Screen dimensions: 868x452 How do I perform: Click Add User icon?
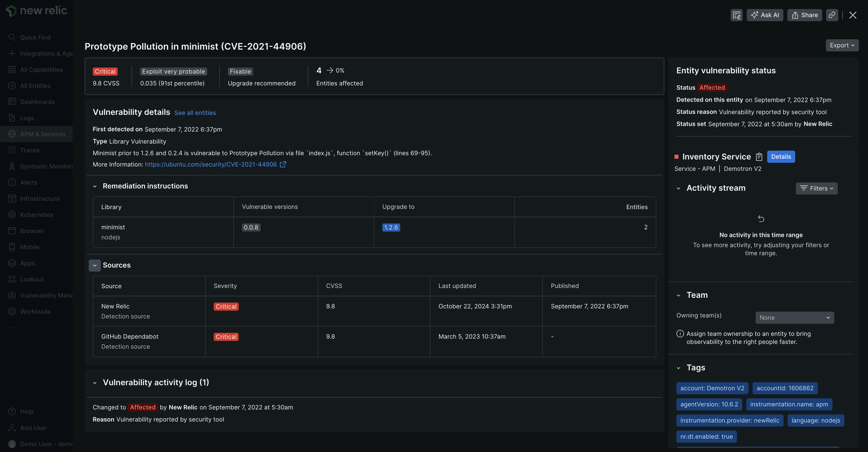12,428
